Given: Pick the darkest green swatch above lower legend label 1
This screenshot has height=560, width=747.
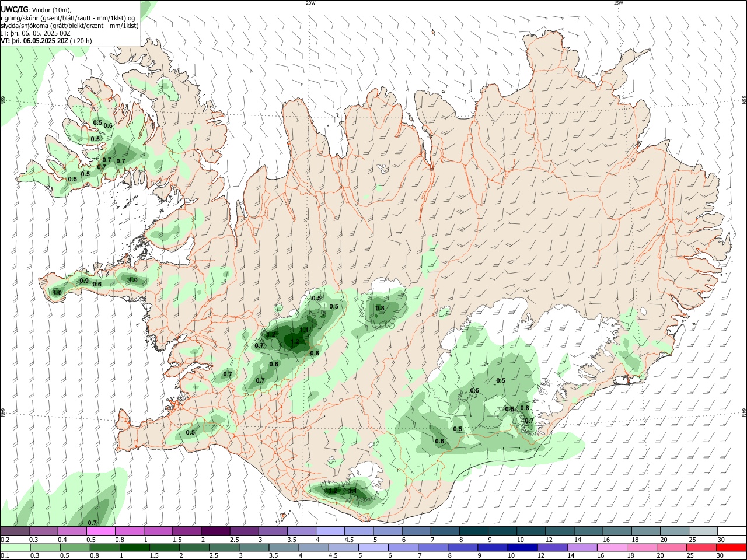Looking at the screenshot, I should point(135,548).
